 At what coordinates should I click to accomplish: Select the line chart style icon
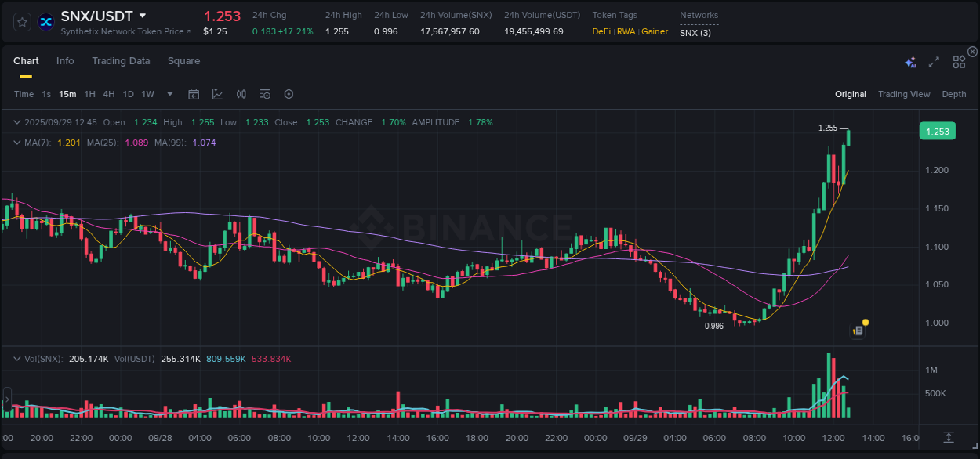[x=217, y=94]
